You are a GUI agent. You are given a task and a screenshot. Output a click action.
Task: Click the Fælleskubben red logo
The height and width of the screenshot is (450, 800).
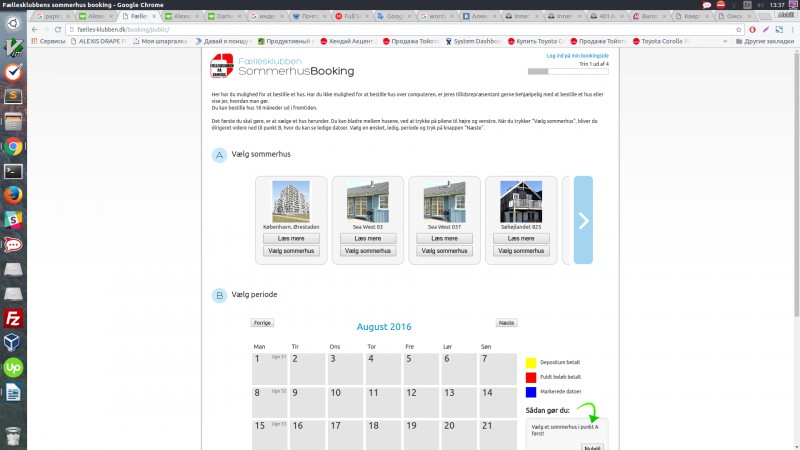tap(221, 66)
